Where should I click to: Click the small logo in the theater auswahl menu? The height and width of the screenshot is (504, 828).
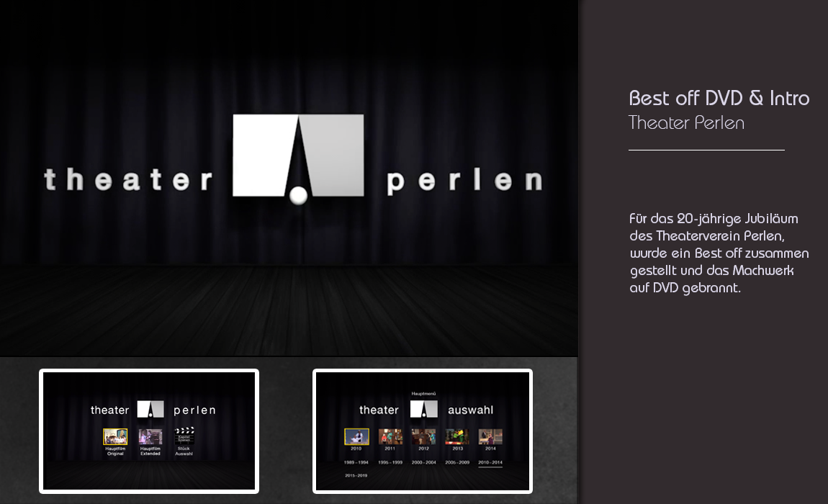click(x=423, y=410)
